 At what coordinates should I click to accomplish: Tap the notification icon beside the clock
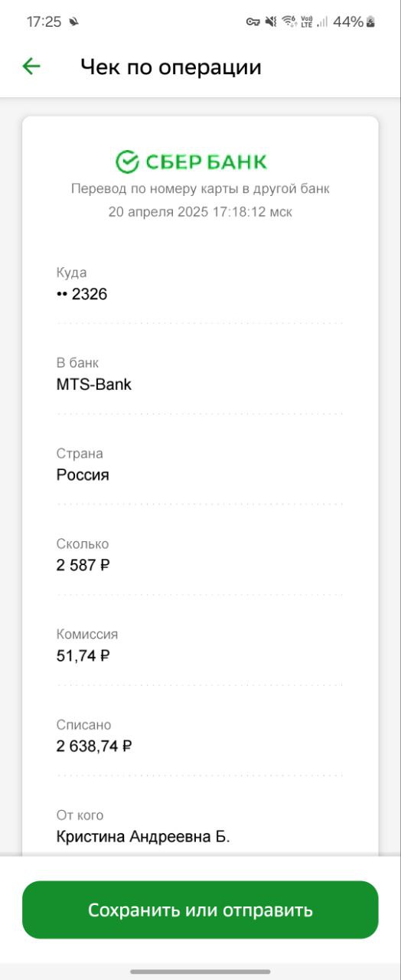[x=73, y=22]
